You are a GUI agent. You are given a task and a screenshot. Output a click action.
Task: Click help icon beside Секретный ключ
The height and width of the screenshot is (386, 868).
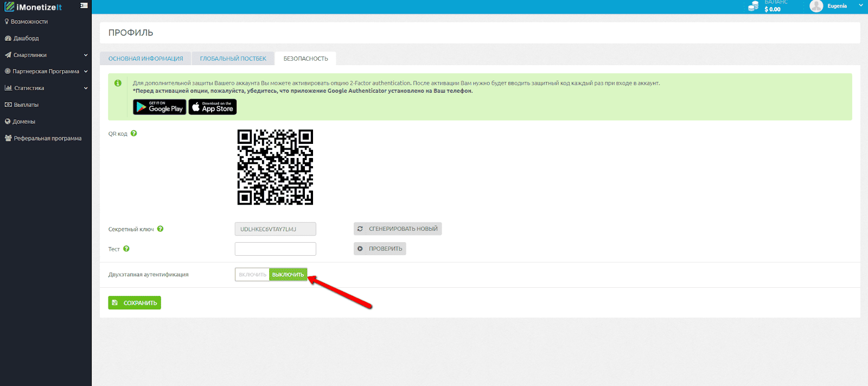(x=161, y=229)
